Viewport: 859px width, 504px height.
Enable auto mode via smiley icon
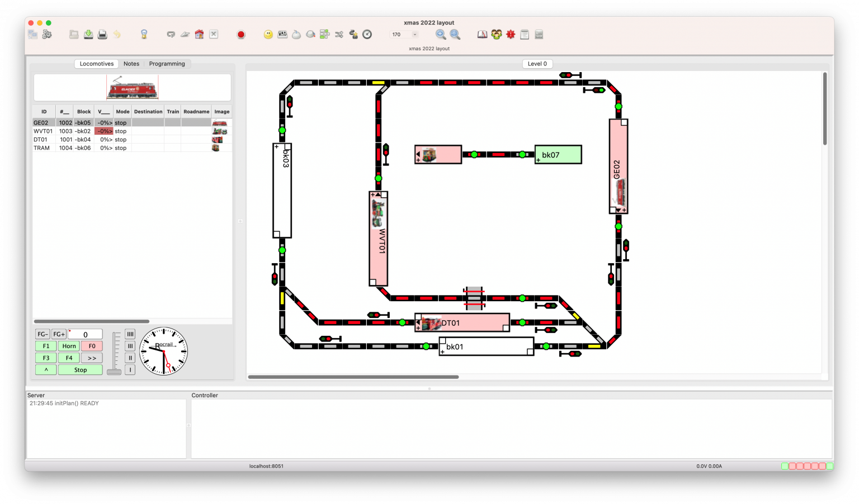click(x=268, y=34)
